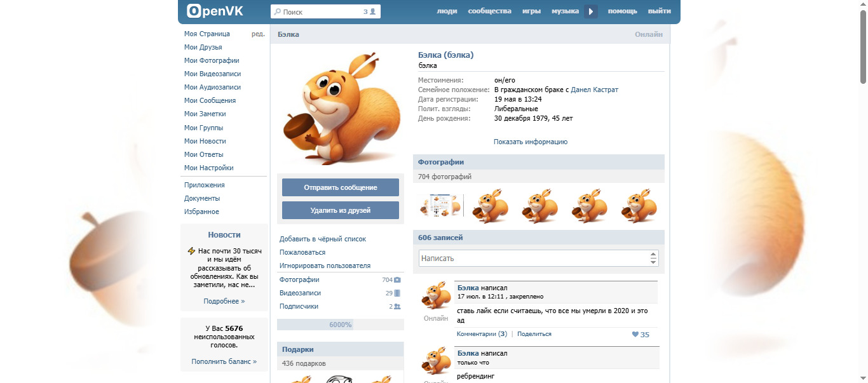Like the pinned post via heart icon
The width and height of the screenshot is (868, 383).
(635, 335)
